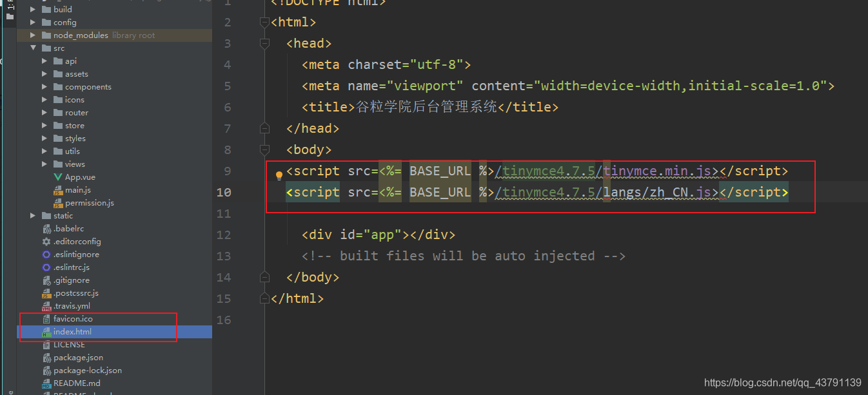Select main.js in the project tree

point(78,190)
